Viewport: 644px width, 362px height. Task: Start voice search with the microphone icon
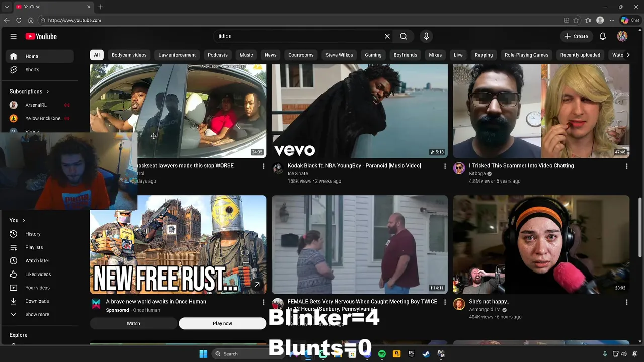tap(426, 36)
